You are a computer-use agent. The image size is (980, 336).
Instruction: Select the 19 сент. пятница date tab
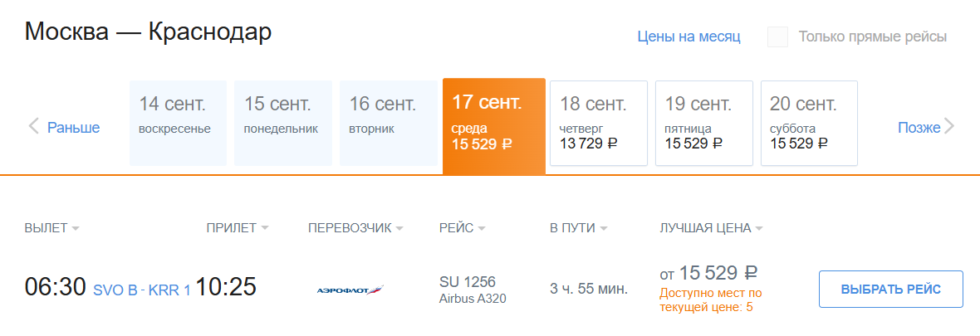(704, 123)
